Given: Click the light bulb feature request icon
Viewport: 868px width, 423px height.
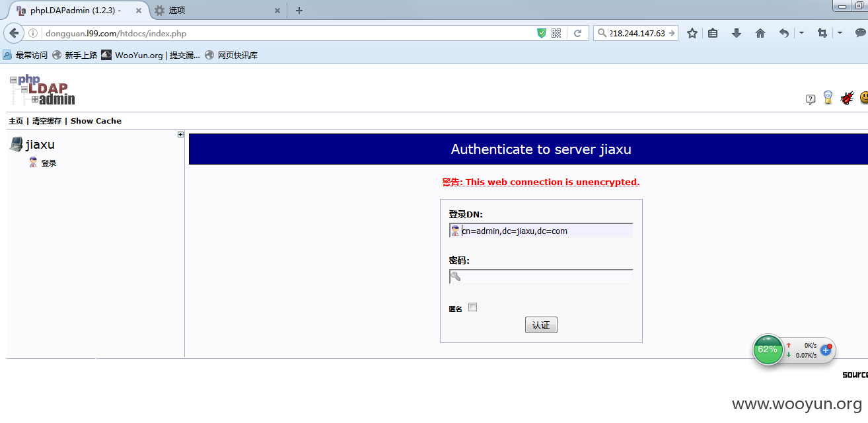Looking at the screenshot, I should (828, 98).
